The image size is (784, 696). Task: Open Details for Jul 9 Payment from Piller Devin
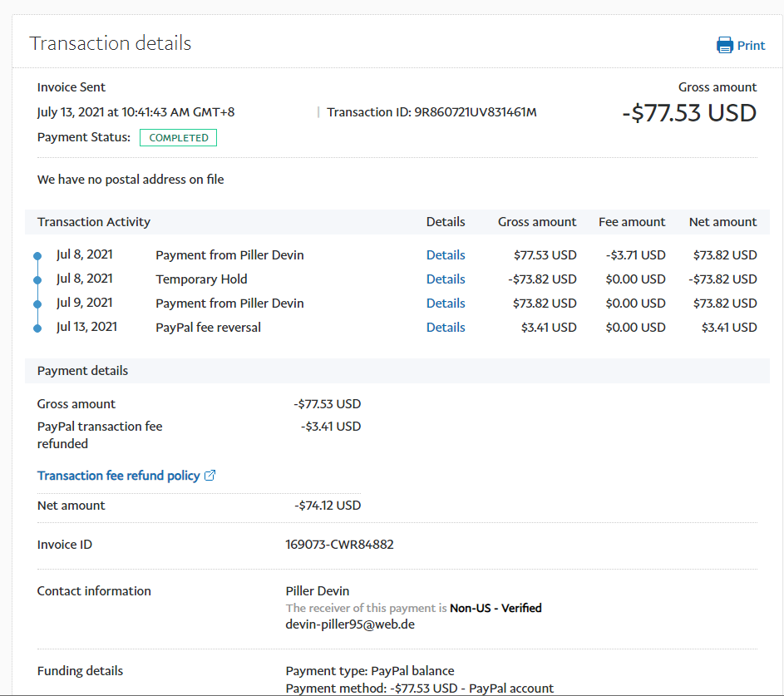point(446,304)
